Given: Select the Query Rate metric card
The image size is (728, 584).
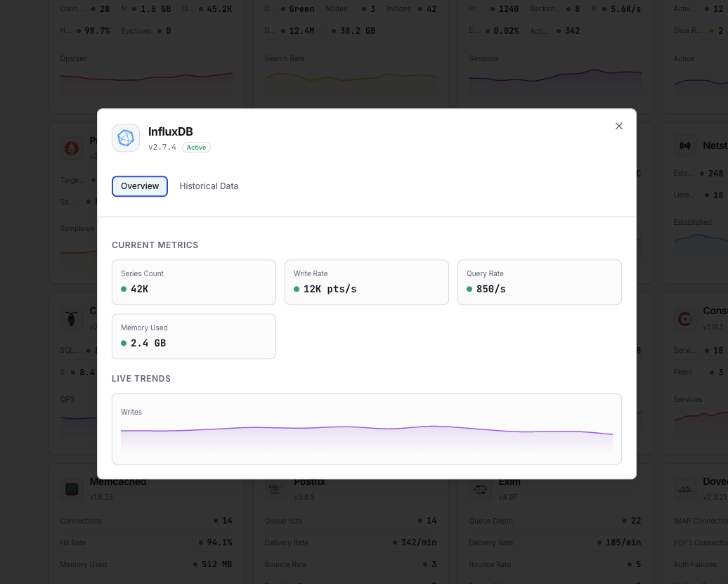Looking at the screenshot, I should click(x=539, y=282).
